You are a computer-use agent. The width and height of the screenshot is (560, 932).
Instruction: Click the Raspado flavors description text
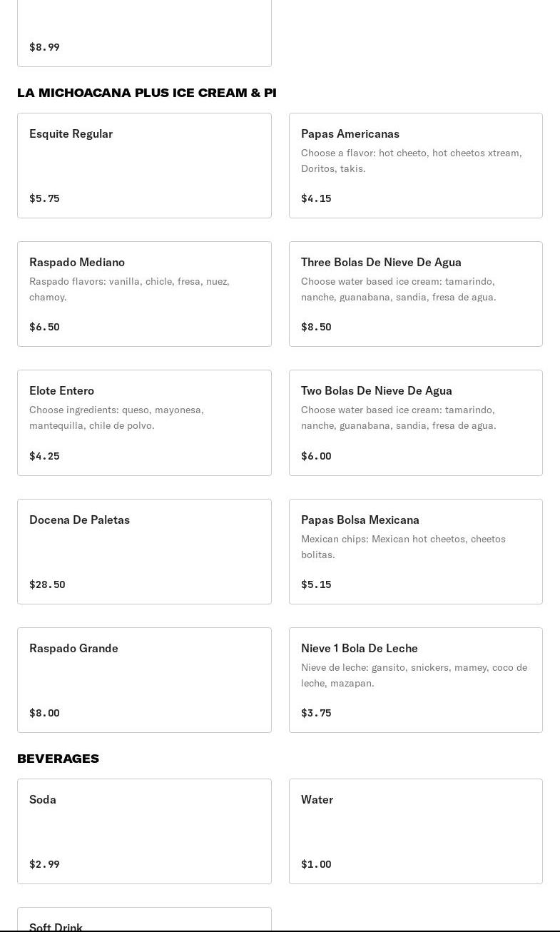[x=129, y=289]
